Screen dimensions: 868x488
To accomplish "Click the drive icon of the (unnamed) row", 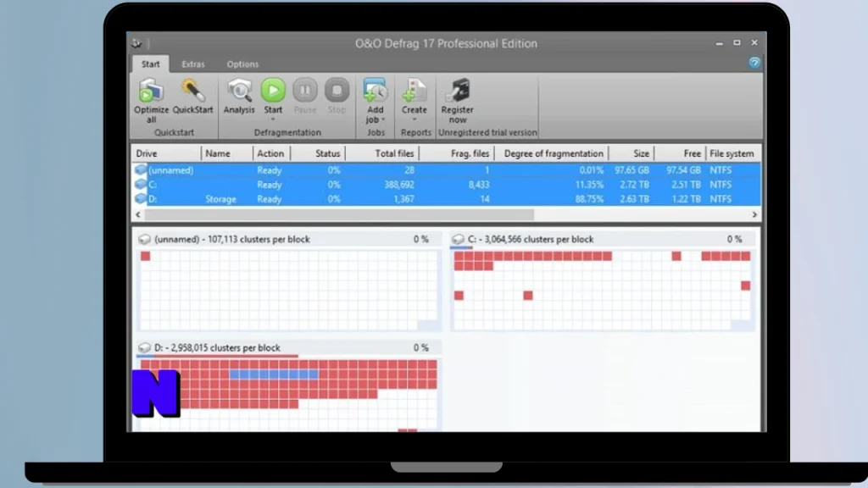I will 141,169.
